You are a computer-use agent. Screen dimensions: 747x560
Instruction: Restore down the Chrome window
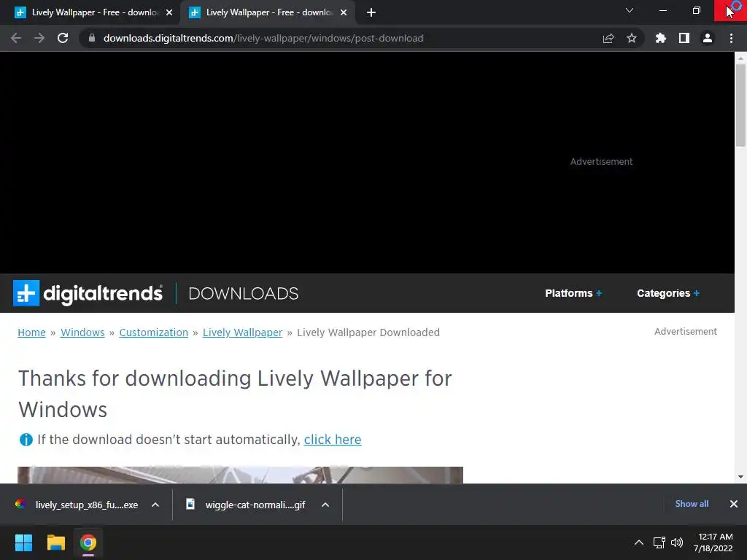tap(697, 10)
